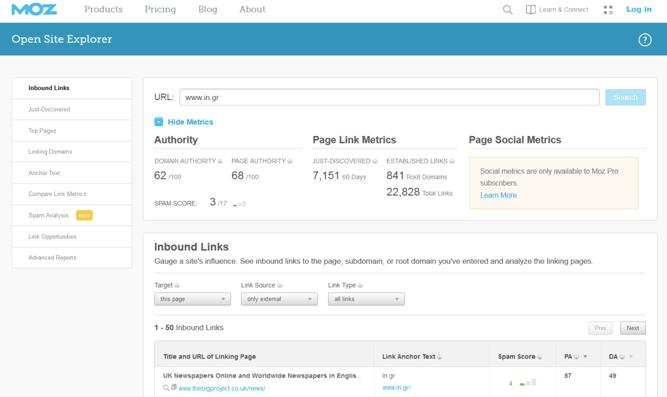This screenshot has width=667, height=397.
Task: Select Inbound Links sidebar tab
Action: [x=72, y=88]
